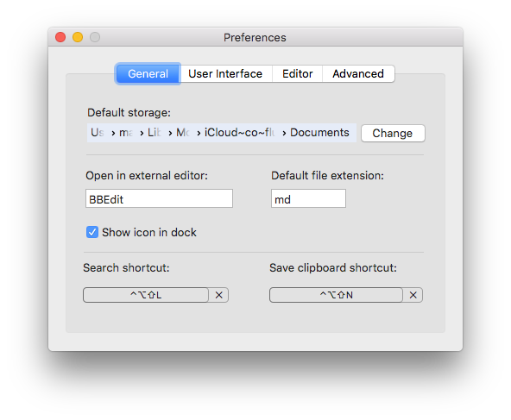The image size is (511, 420).
Task: Record a new Save clipboard shortcut
Action: (x=336, y=295)
